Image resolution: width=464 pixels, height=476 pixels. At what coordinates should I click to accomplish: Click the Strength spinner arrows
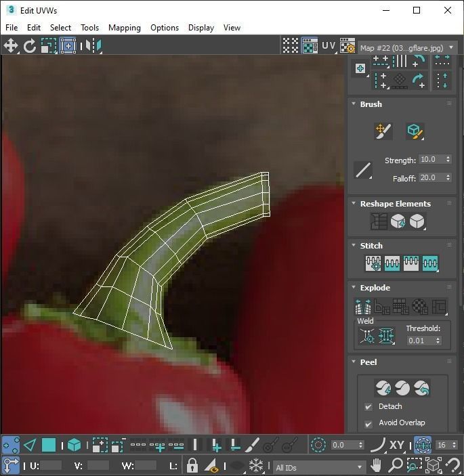coord(448,159)
